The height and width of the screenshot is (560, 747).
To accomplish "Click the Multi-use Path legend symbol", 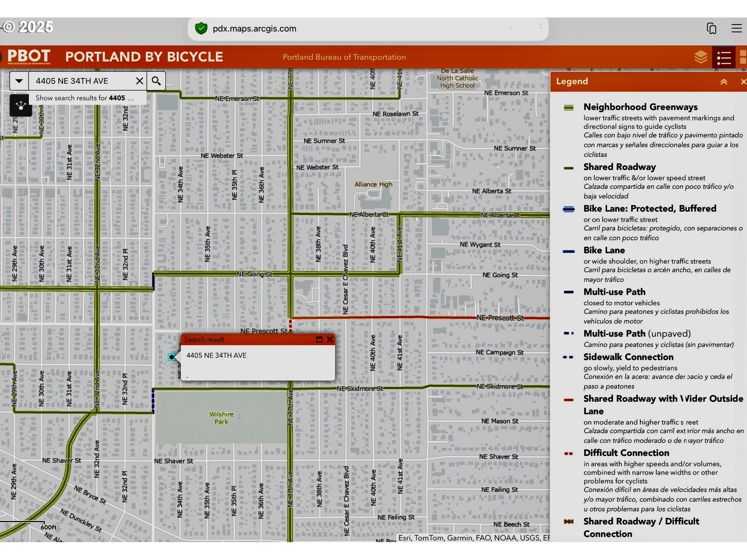I will 568,292.
